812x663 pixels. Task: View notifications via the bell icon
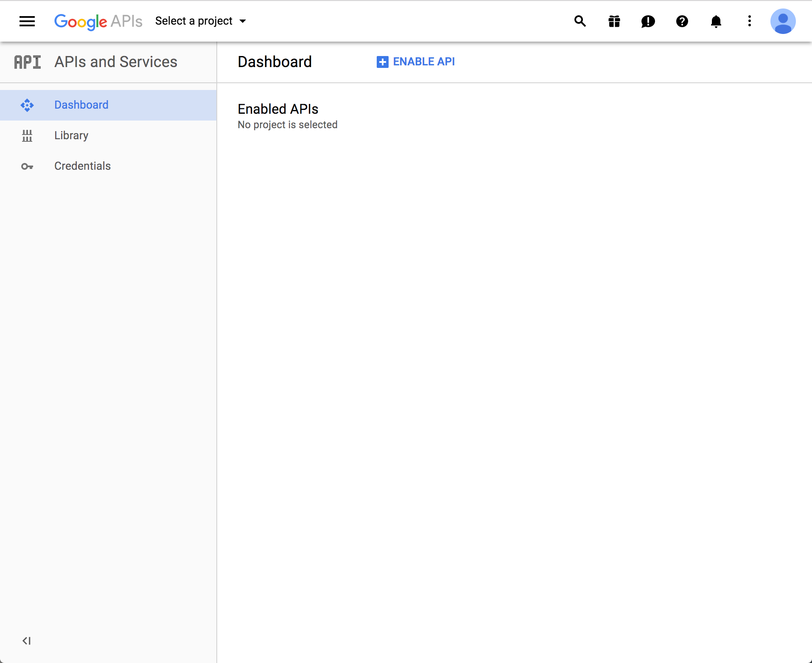click(716, 21)
